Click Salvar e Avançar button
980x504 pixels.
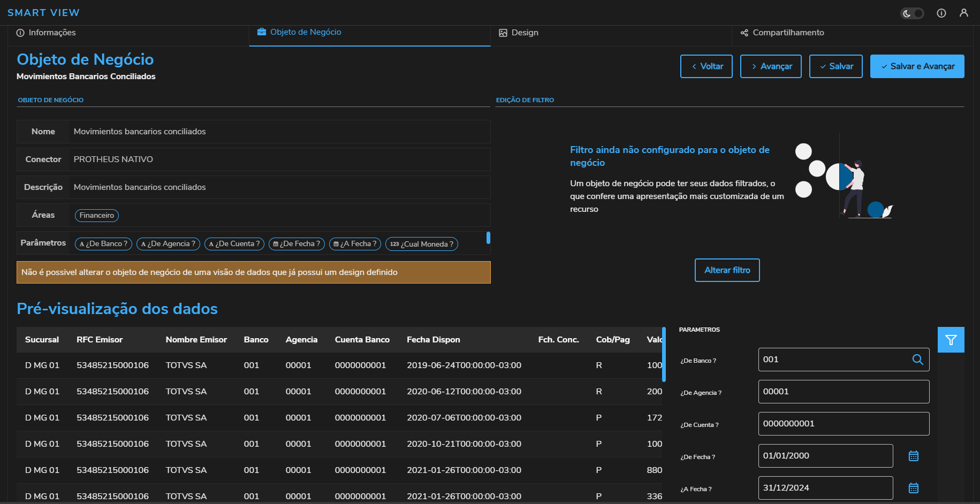[x=916, y=66]
